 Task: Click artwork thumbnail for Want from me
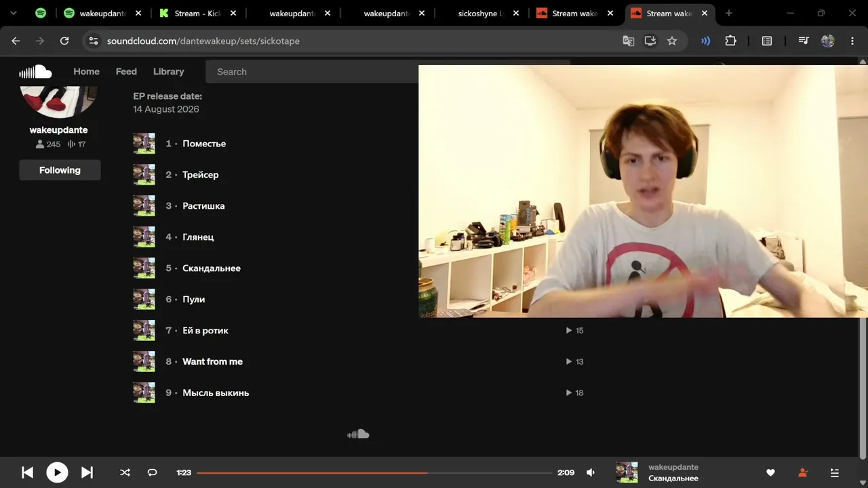[144, 362]
